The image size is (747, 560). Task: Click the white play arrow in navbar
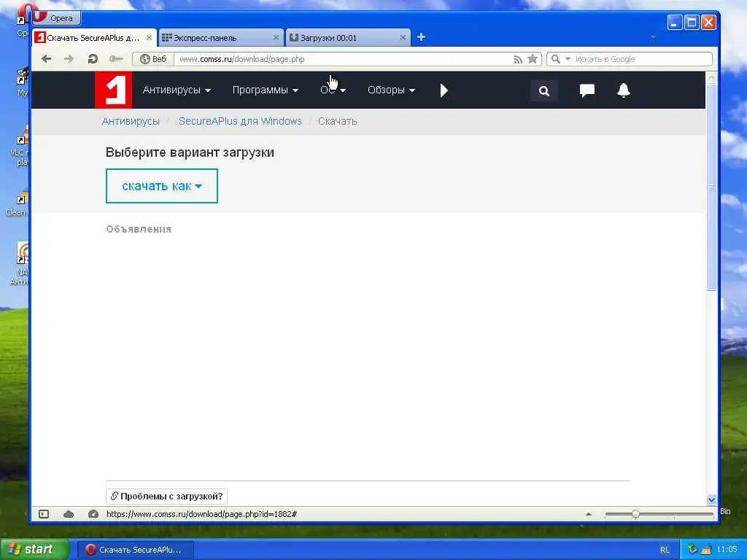(x=444, y=90)
